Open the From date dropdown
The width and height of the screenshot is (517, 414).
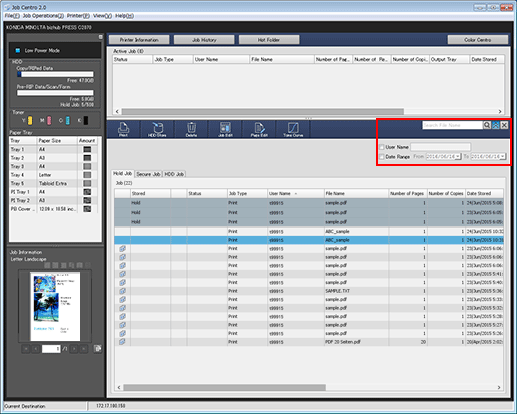coord(458,156)
